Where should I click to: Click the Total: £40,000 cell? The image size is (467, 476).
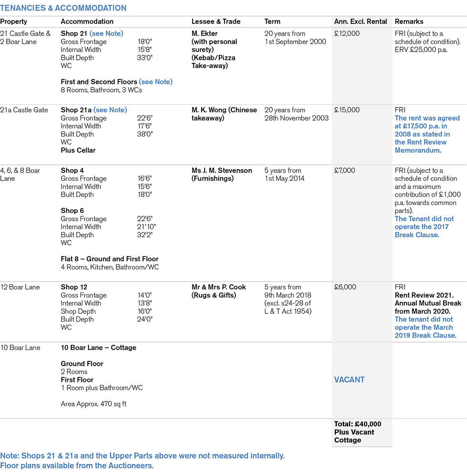click(x=357, y=424)
